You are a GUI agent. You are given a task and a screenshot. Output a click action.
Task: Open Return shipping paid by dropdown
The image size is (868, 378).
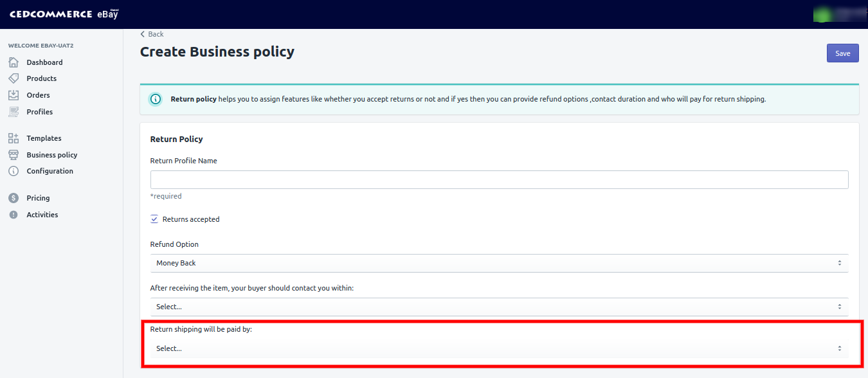tap(499, 348)
